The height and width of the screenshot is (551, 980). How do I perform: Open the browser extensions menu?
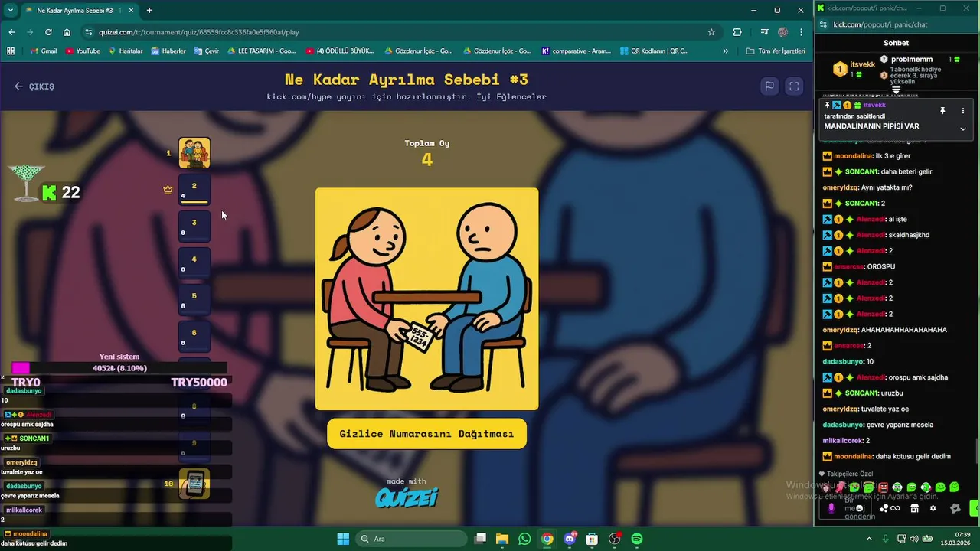tap(737, 32)
